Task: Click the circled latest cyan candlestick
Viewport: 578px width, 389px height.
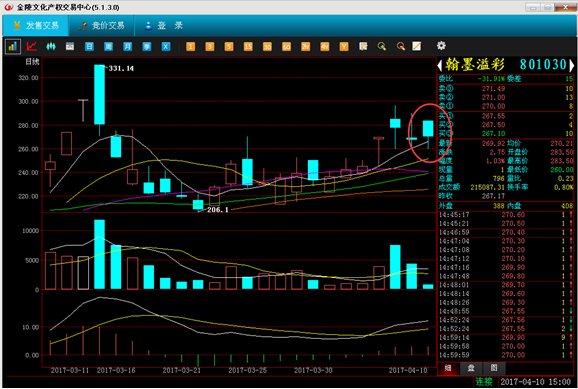Action: 428,128
